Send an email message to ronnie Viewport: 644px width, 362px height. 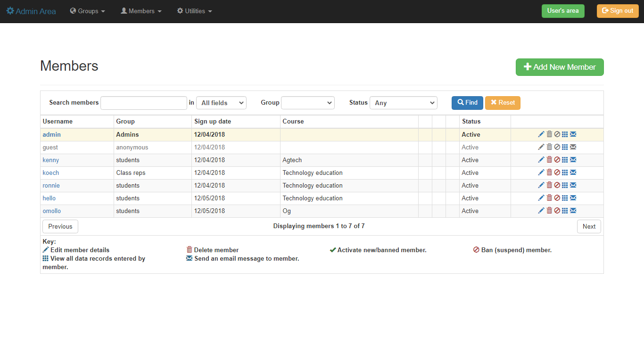573,185
